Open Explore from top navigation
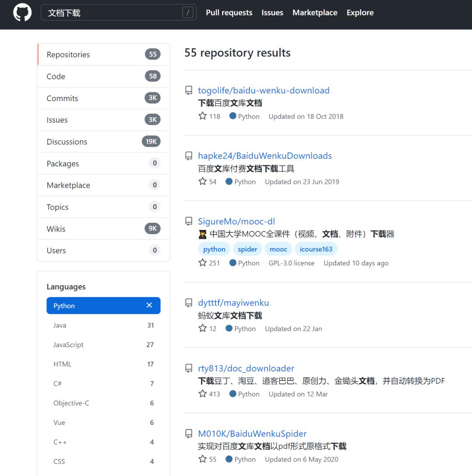 [360, 13]
